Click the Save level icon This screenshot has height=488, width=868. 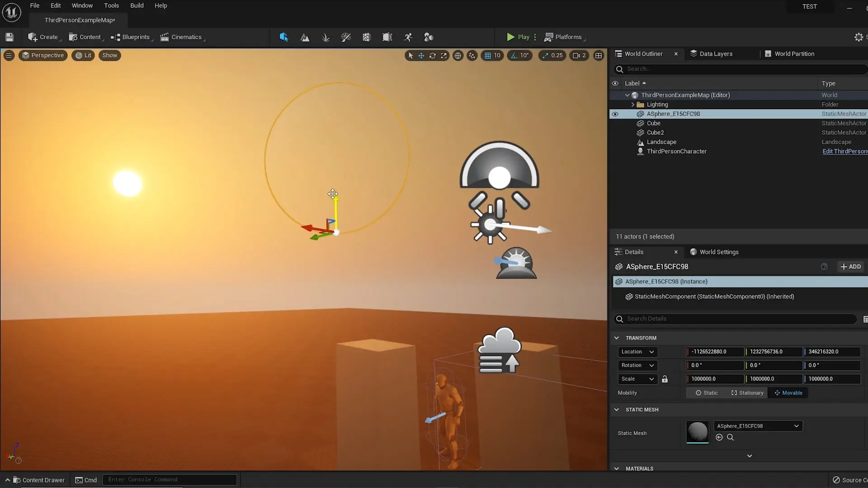click(9, 37)
